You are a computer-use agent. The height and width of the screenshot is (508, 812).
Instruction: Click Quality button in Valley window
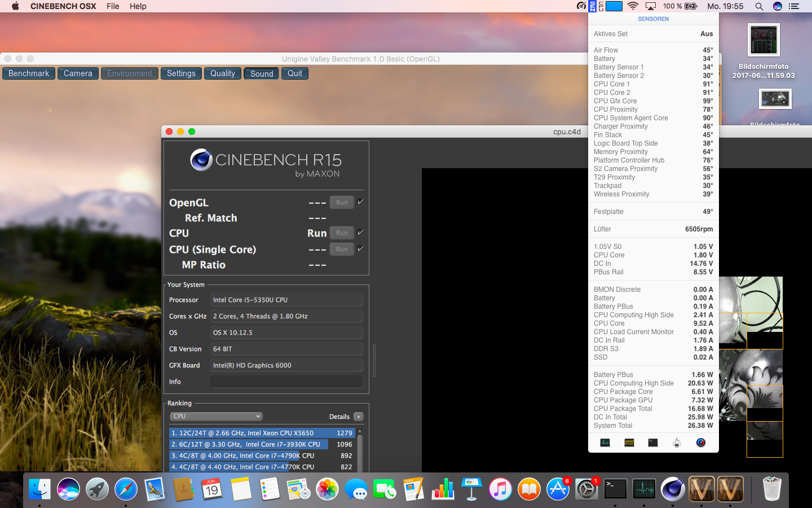point(223,73)
